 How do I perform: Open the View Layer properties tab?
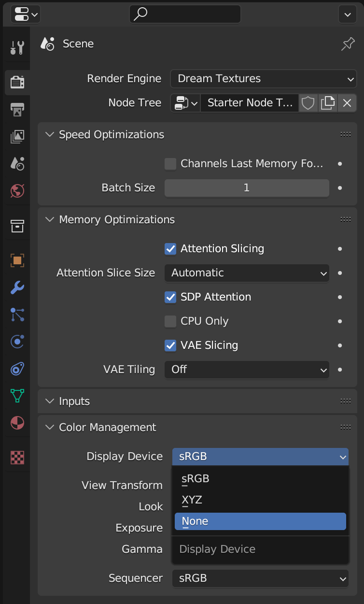[x=17, y=136]
